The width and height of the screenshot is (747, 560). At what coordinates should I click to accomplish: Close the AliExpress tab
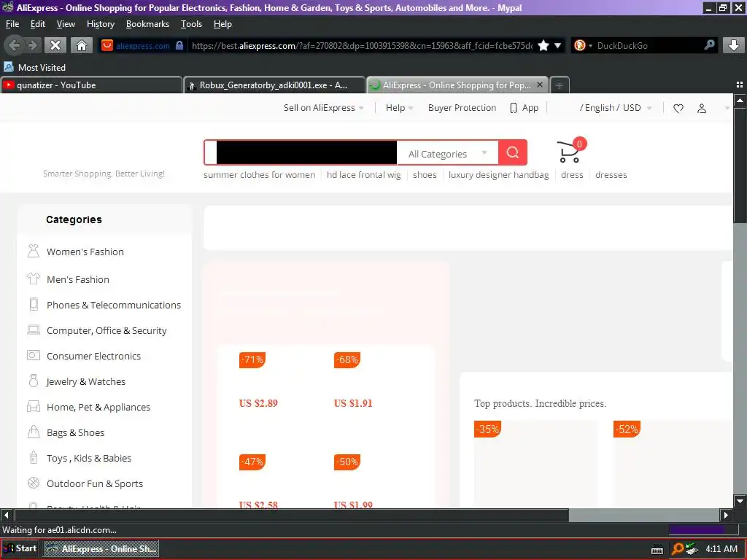pyautogui.click(x=539, y=85)
